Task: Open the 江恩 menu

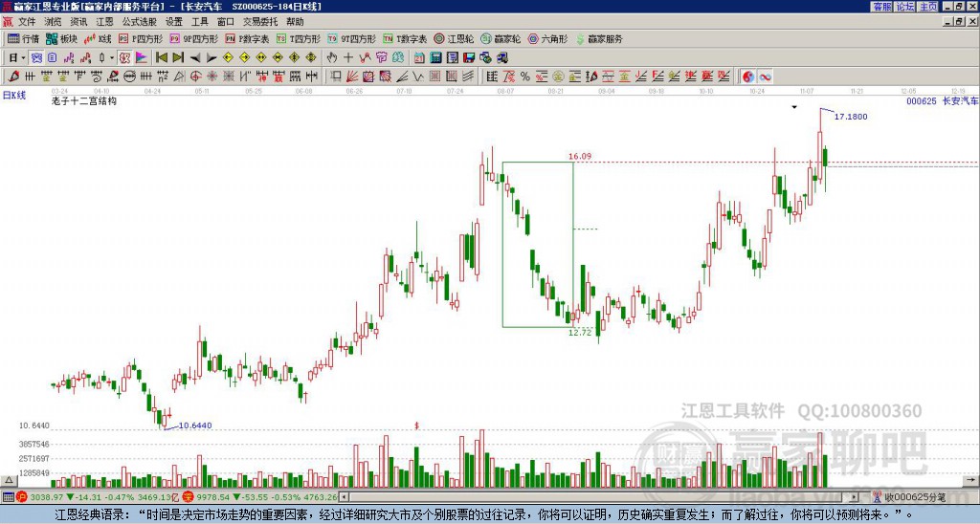Action: pyautogui.click(x=104, y=22)
